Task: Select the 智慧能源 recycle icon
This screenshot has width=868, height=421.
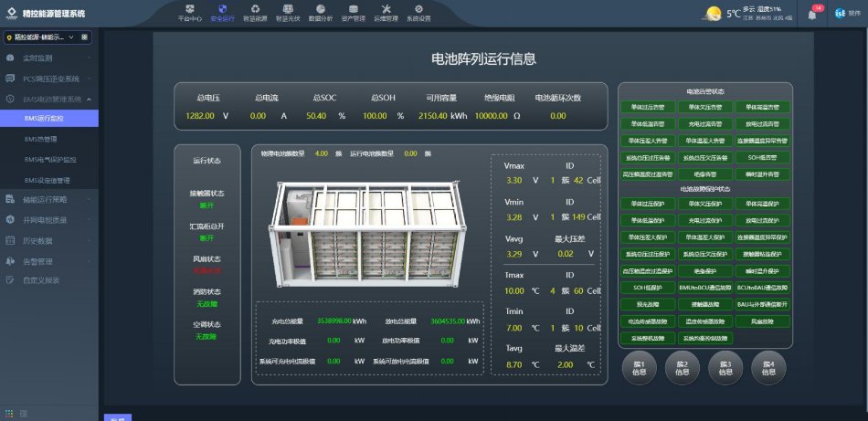Action: tap(255, 12)
